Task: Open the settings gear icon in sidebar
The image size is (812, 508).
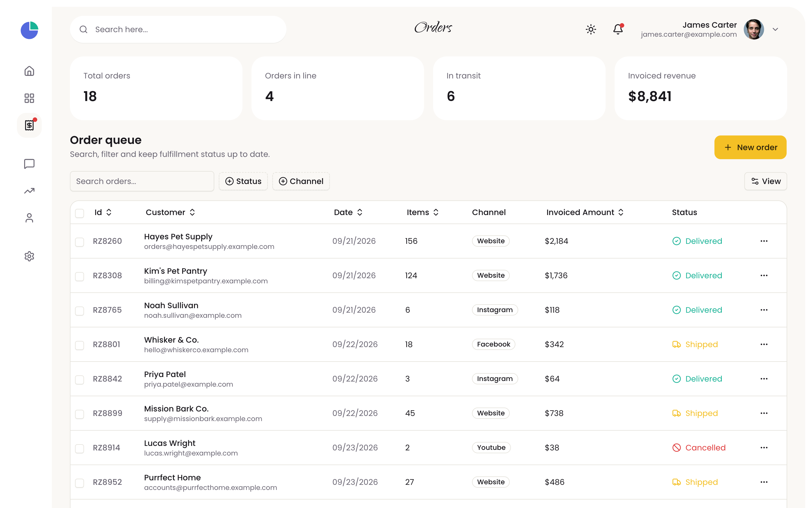Action: click(30, 256)
